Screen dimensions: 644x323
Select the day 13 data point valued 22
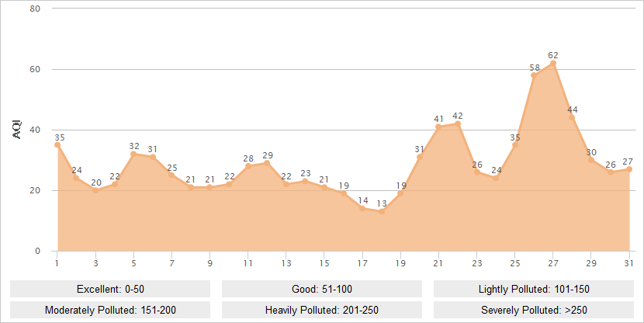coord(286,184)
